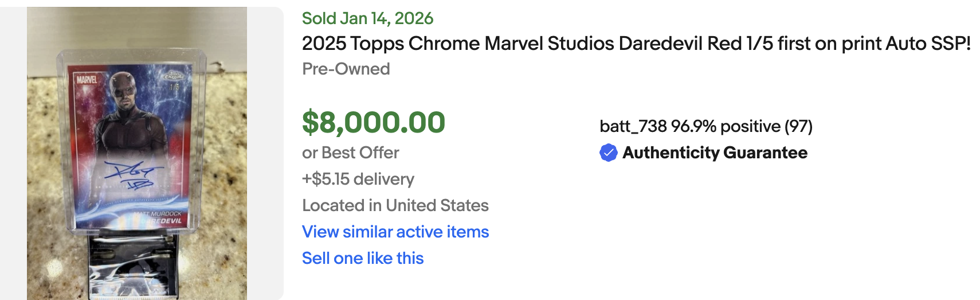Screen dimensions: 980x300
Task: Click the blue autograph signature on the card
Action: 133,175
